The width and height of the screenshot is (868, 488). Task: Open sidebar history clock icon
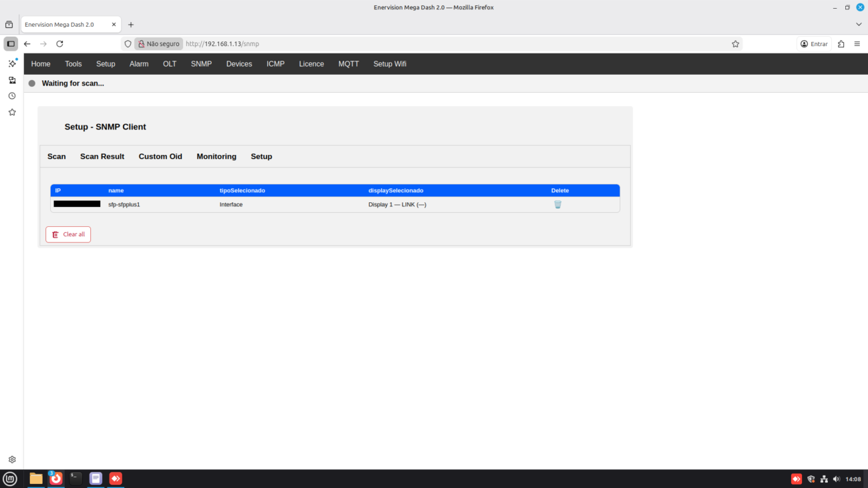[12, 96]
